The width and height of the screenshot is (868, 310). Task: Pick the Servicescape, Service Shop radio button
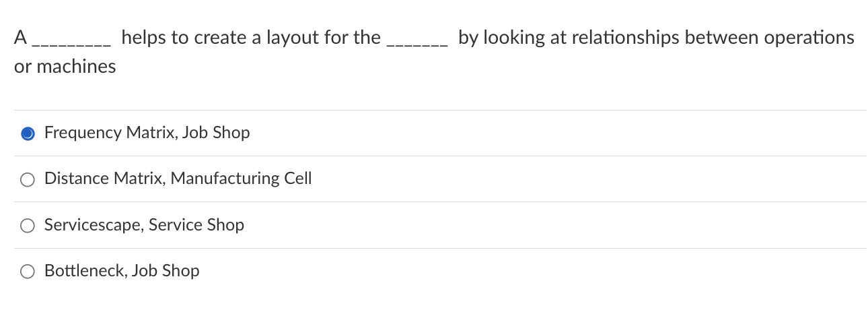point(28,226)
